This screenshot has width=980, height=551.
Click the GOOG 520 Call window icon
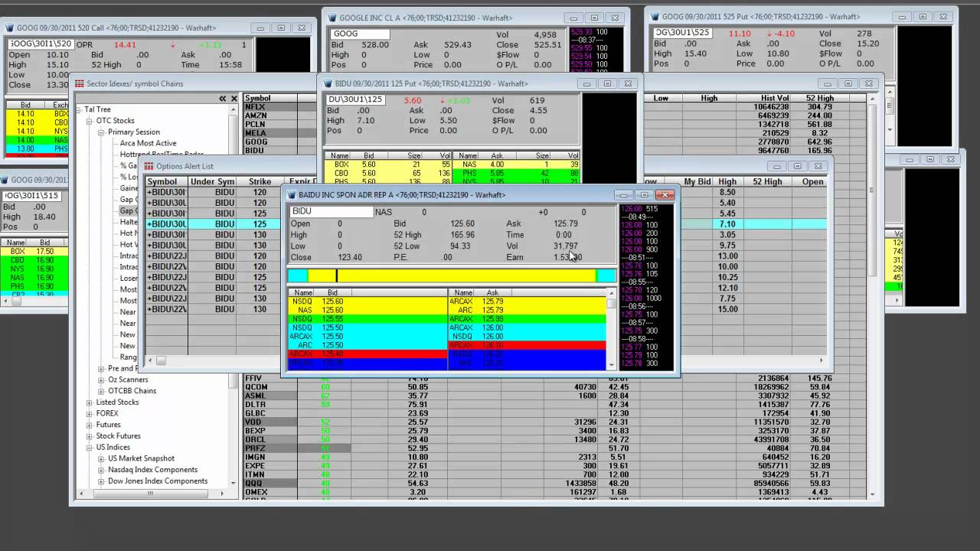tap(10, 28)
